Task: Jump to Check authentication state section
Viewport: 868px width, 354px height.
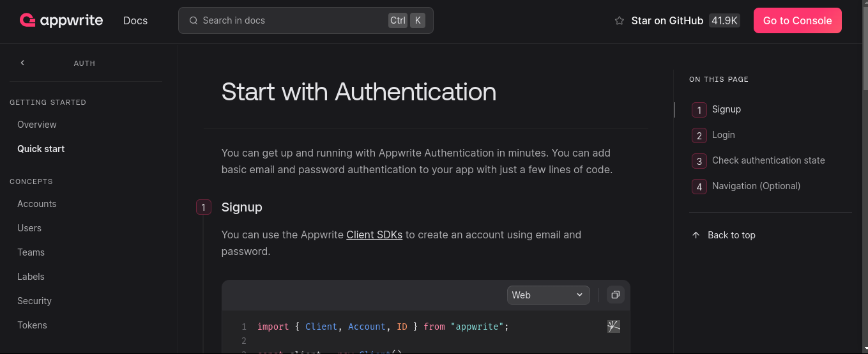Action: coord(768,160)
